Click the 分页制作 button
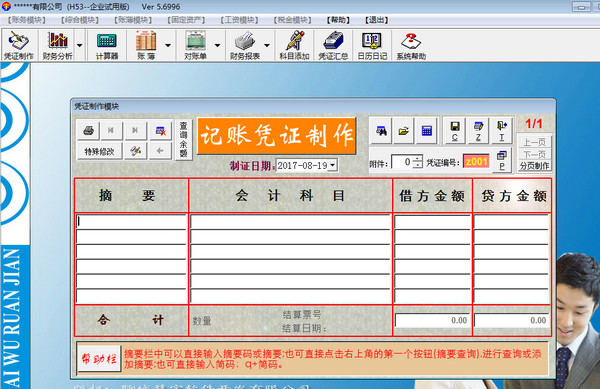 coord(535,166)
